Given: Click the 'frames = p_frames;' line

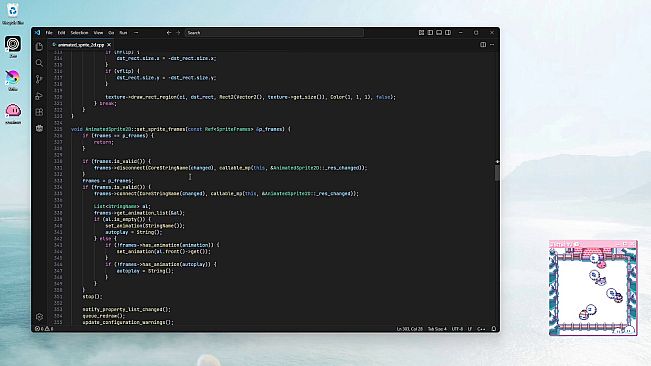Looking at the screenshot, I should [x=108, y=181].
